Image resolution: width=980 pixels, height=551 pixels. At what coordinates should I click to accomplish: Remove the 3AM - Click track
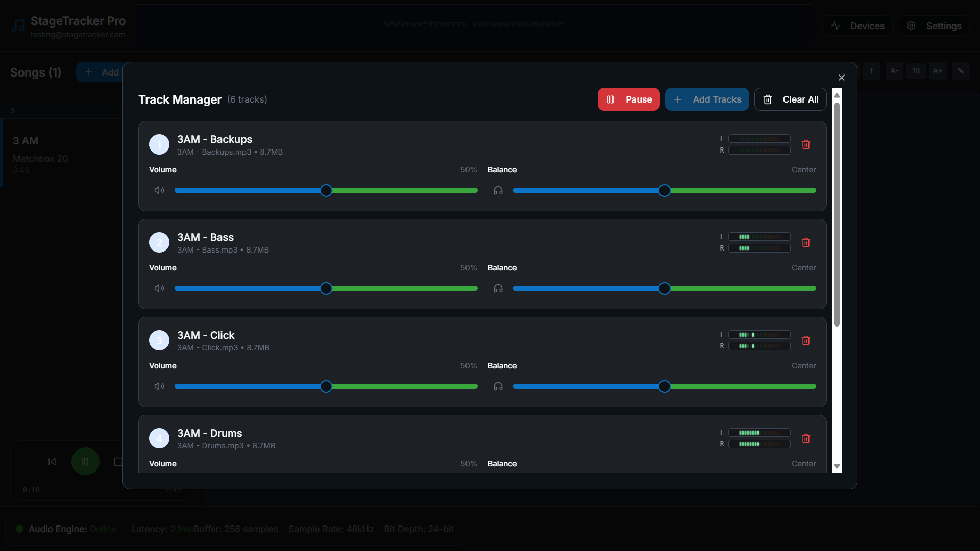click(x=806, y=340)
